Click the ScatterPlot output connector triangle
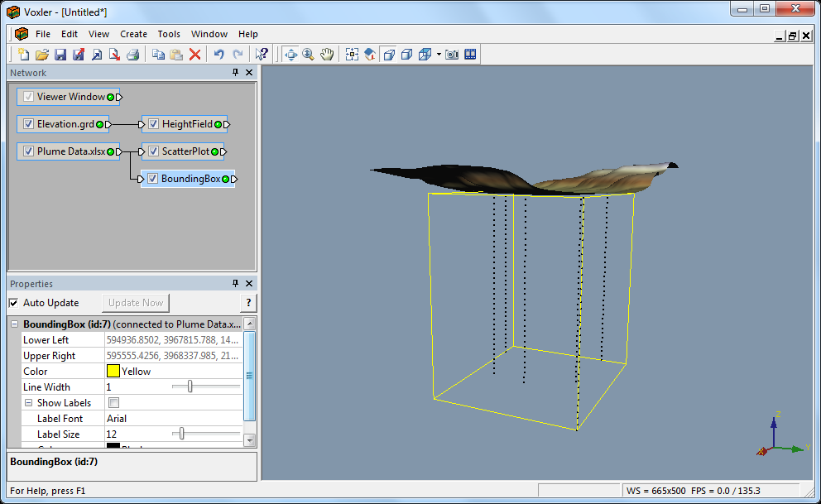Screen dimensions: 821x504 pyautogui.click(x=223, y=151)
